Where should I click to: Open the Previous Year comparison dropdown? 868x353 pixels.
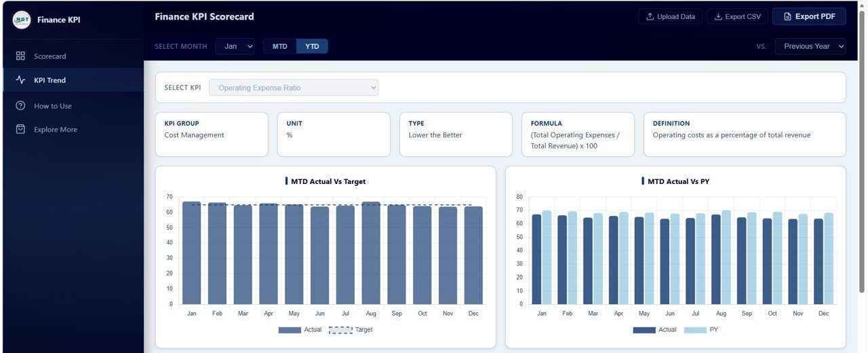[810, 46]
